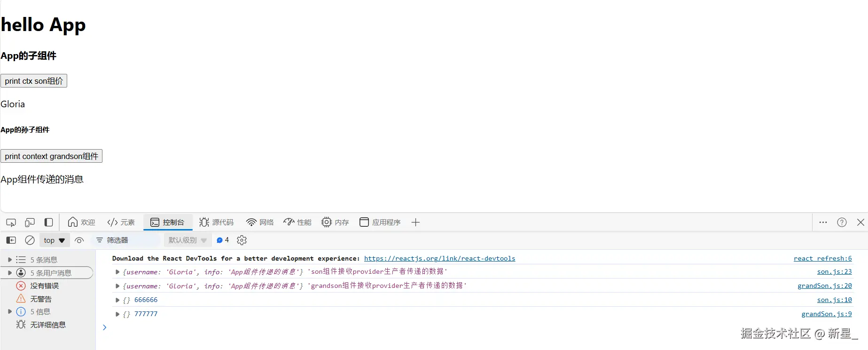Expand the object logged from grandSon.js:20
The width and height of the screenshot is (868, 350).
pos(117,286)
